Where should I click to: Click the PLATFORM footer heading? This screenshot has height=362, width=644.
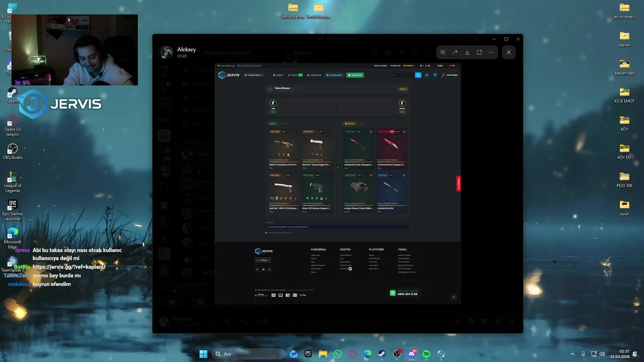[x=376, y=249]
